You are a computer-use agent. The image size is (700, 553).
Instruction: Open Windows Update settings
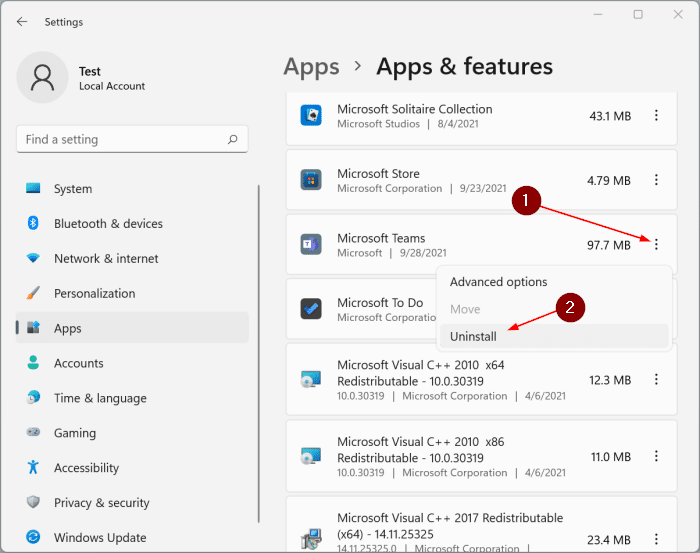[132, 537]
